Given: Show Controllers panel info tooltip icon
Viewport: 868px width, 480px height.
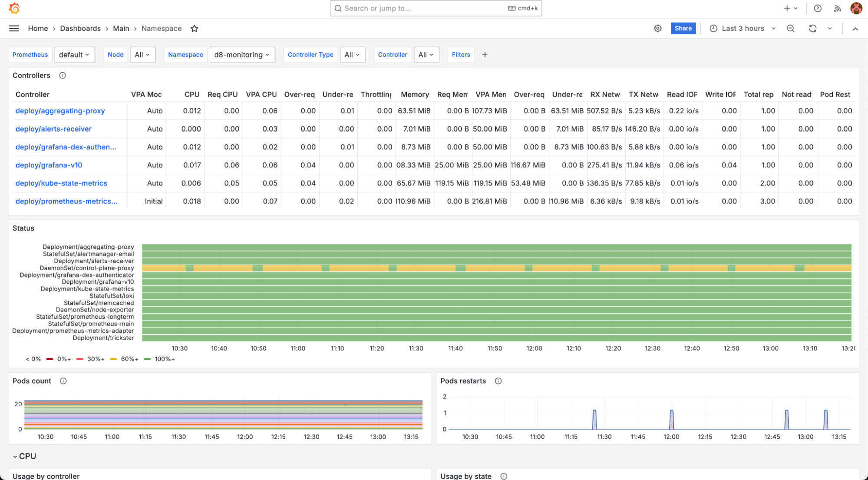Looking at the screenshot, I should click(63, 76).
